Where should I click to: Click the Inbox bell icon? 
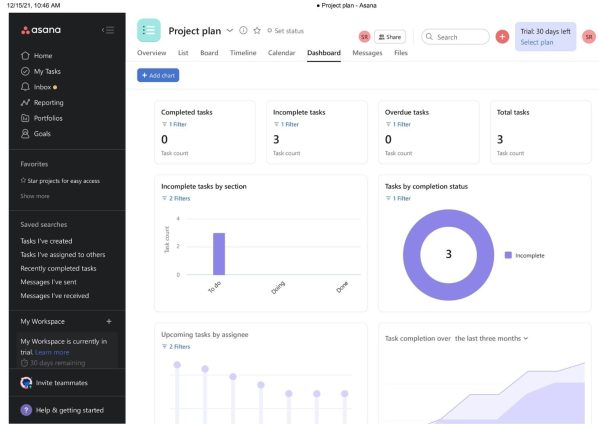pyautogui.click(x=25, y=87)
